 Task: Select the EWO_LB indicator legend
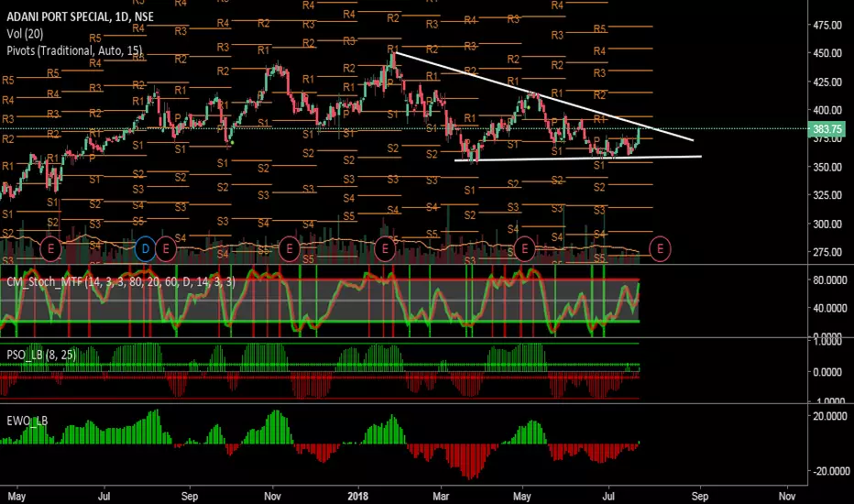tap(27, 421)
